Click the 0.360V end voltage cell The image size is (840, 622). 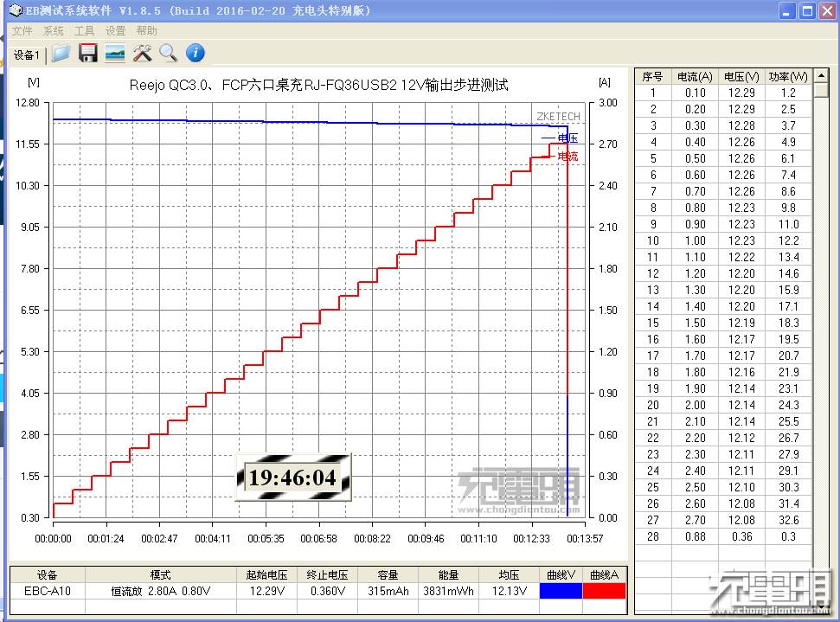click(x=327, y=591)
